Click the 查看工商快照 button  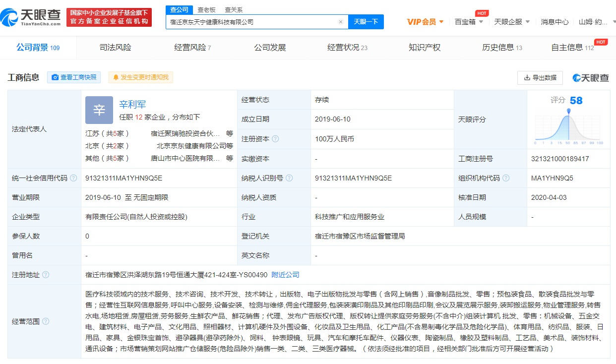click(x=74, y=77)
